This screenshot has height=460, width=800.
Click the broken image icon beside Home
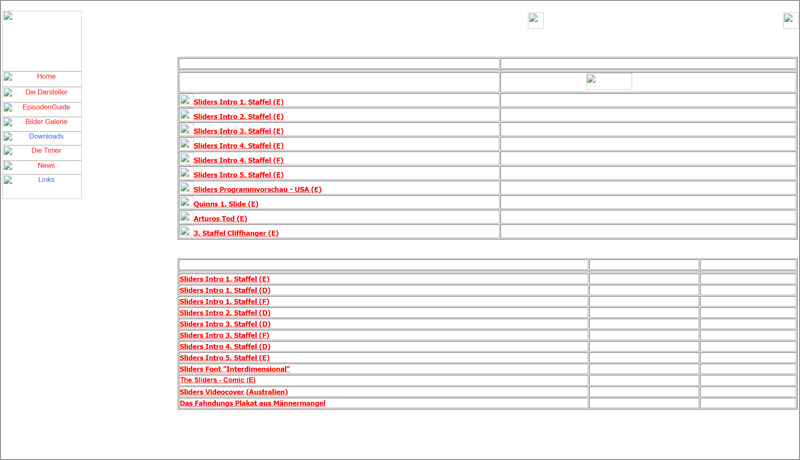pyautogui.click(x=8, y=77)
